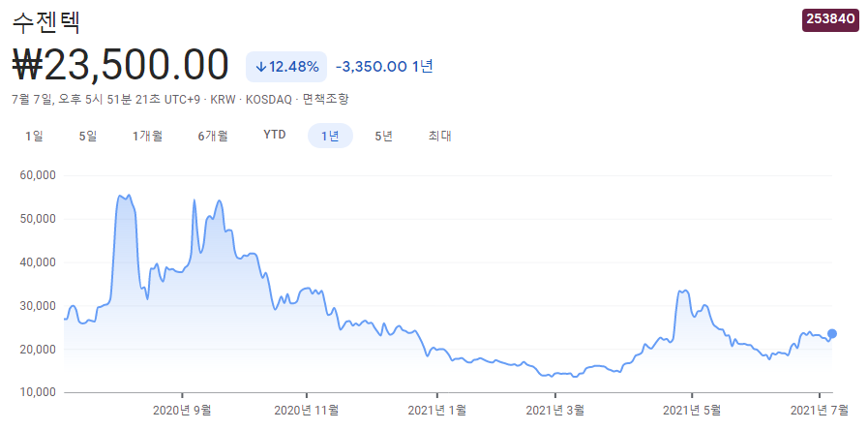Select the YTD range tab
Image resolution: width=868 pixels, height=430 pixels.
(275, 136)
